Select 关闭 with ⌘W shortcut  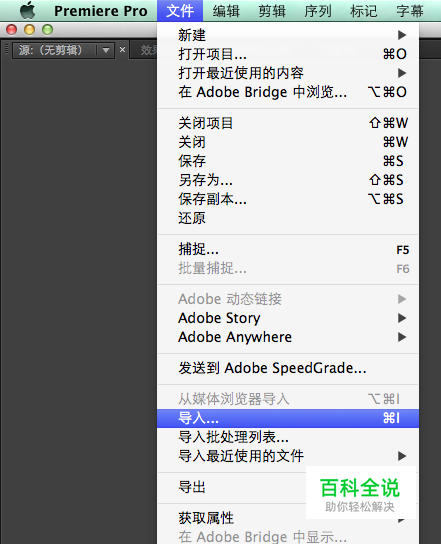point(288,142)
